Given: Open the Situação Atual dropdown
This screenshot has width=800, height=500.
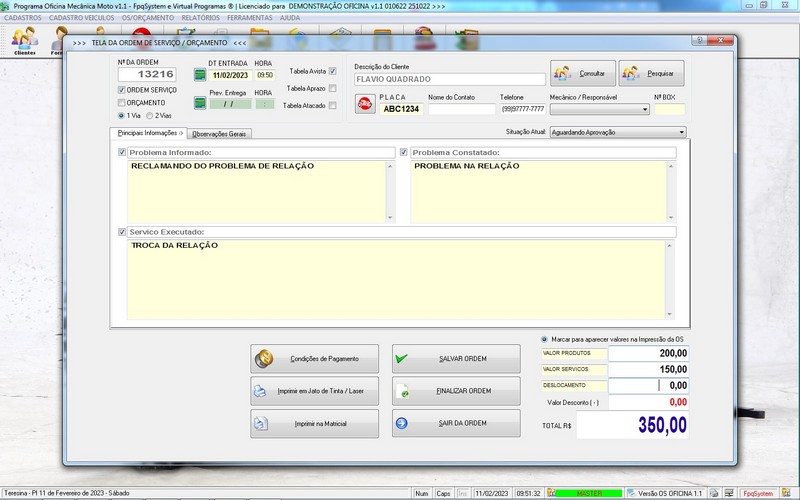Looking at the screenshot, I should point(682,132).
